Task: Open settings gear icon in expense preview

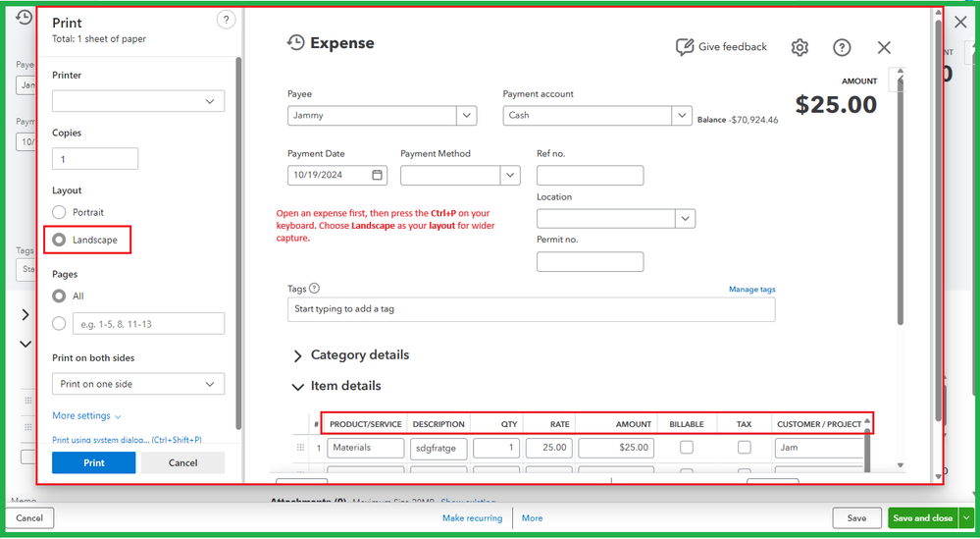Action: 799,47
